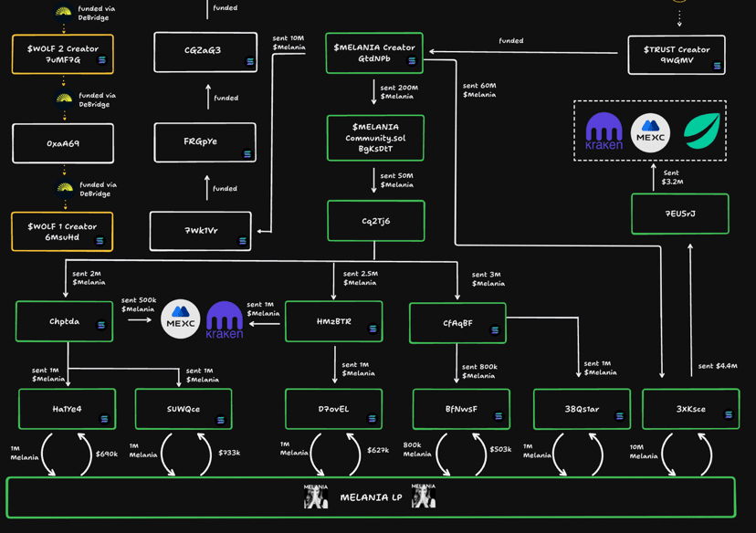This screenshot has height=533, width=756.
Task: Select the $WOLF 1 Creator 6MsuHd node
Action: pyautogui.click(x=62, y=231)
